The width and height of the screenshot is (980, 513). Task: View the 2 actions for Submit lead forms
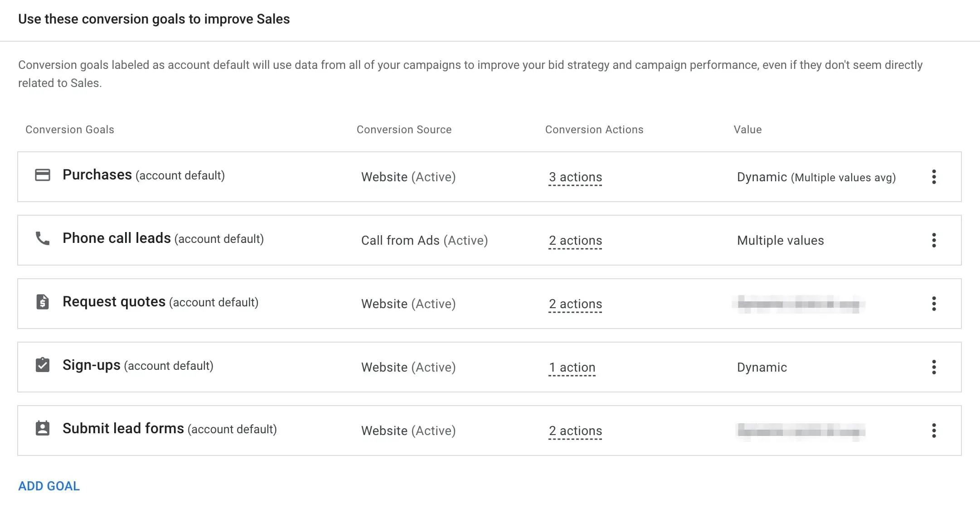(x=575, y=431)
